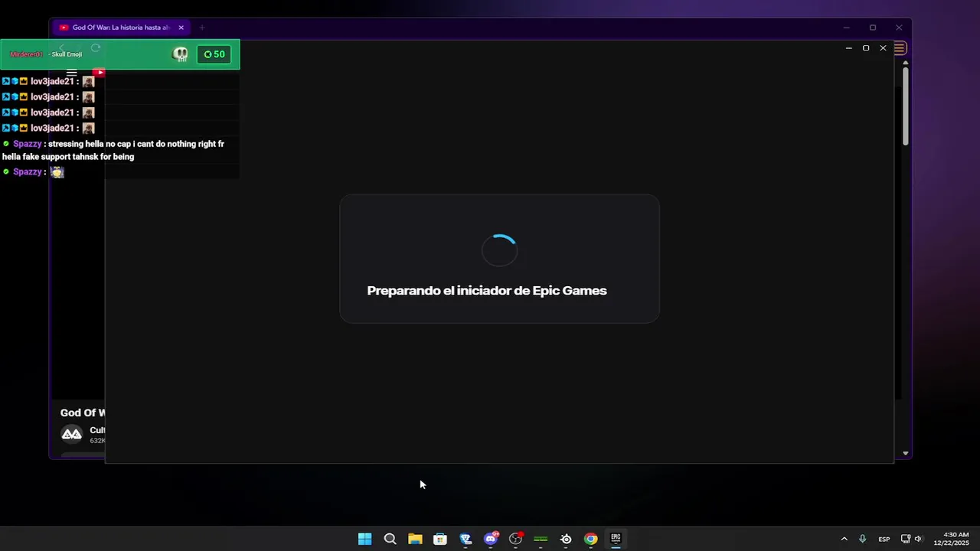Click Mirderer01 username in alert
The image size is (980, 551).
tap(27, 54)
